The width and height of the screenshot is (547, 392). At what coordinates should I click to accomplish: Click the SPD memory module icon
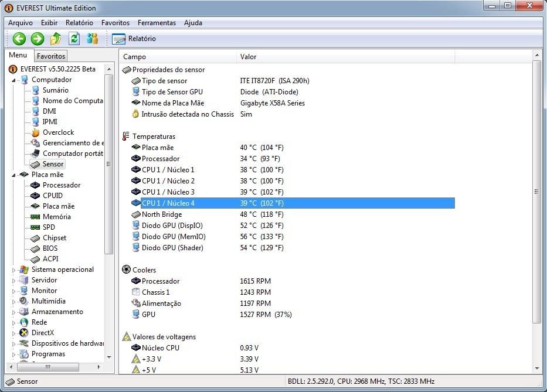[x=35, y=227]
